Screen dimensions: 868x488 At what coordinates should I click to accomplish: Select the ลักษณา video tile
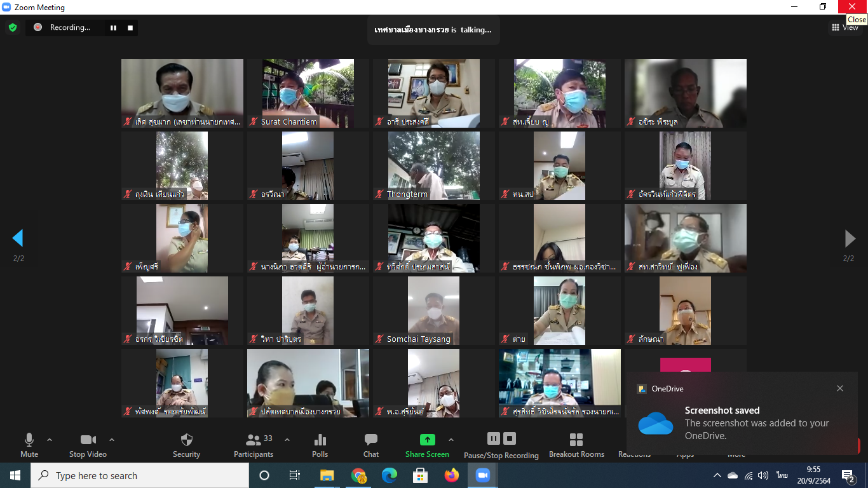(685, 311)
